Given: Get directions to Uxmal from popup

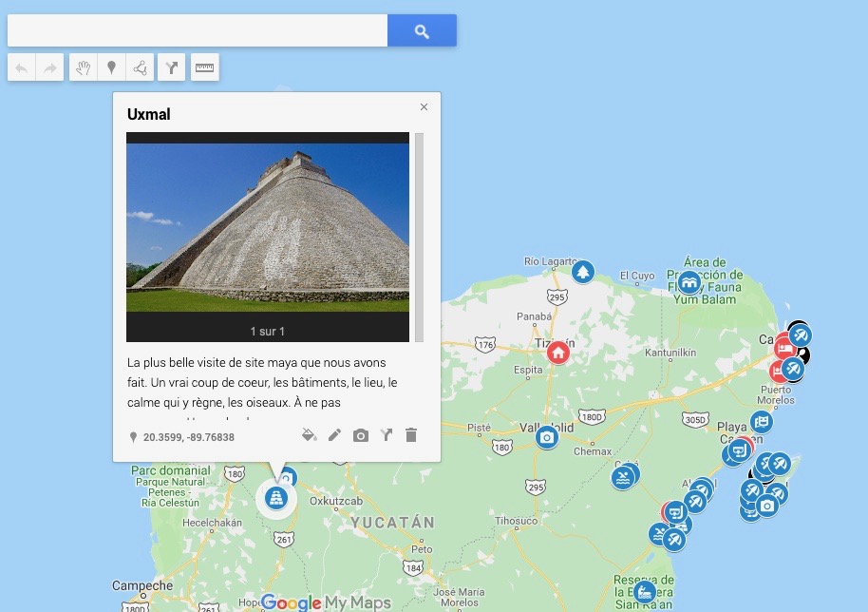Looking at the screenshot, I should (x=387, y=435).
